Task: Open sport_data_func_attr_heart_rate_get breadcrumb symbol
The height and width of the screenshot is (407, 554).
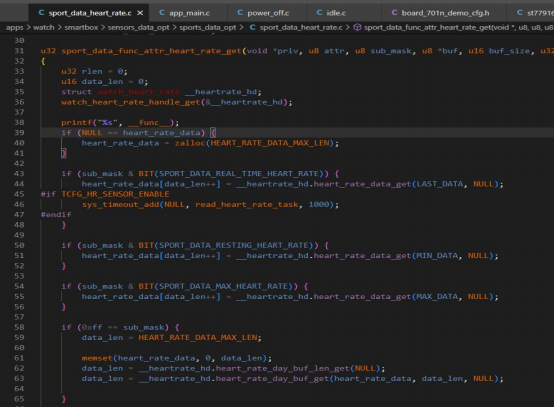Action: (x=459, y=27)
